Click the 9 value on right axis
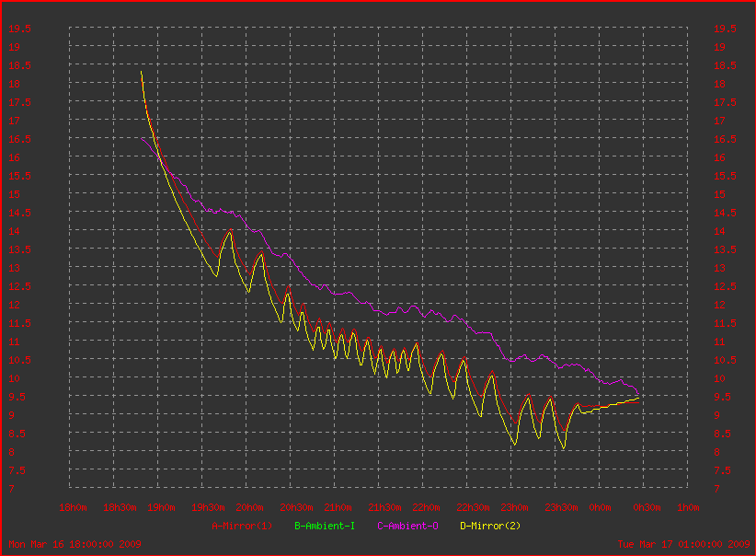This screenshot has height=556, width=756. point(717,415)
